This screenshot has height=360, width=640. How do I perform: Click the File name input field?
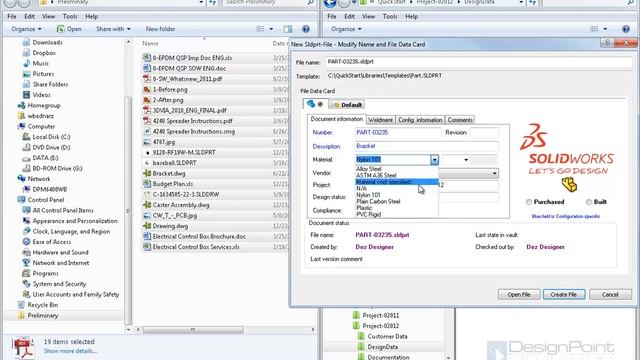(479, 62)
